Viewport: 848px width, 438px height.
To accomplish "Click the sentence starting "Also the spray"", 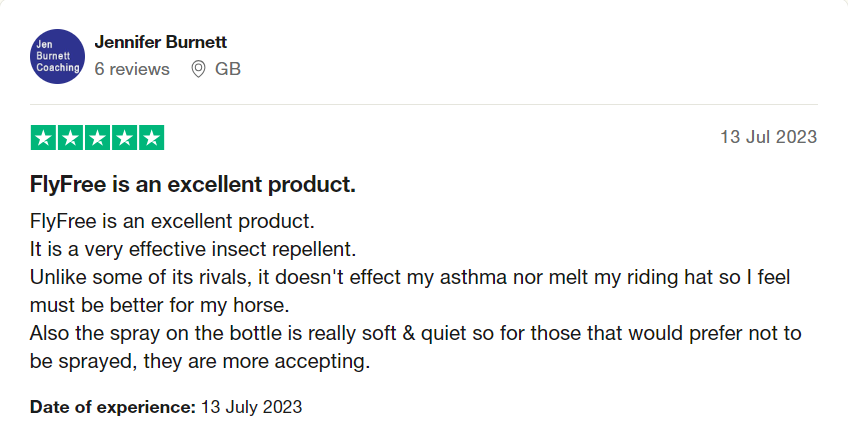I will coord(416,332).
